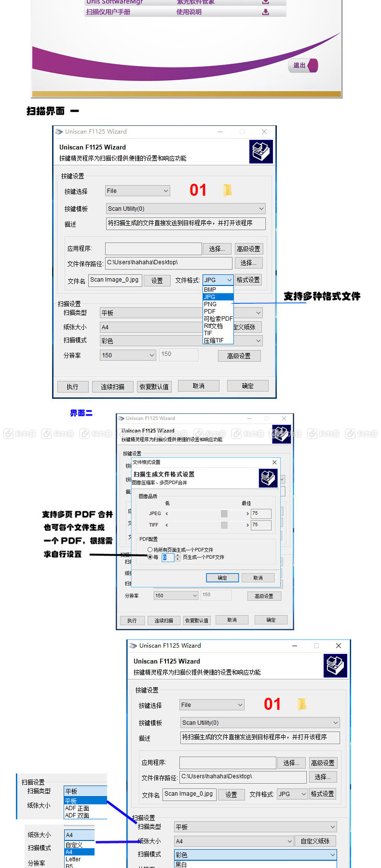Expand the 按键模板 Scan Utility(0) dropdown in the bottom wizard
Image resolution: width=381 pixels, height=868 pixels.
tap(260, 723)
